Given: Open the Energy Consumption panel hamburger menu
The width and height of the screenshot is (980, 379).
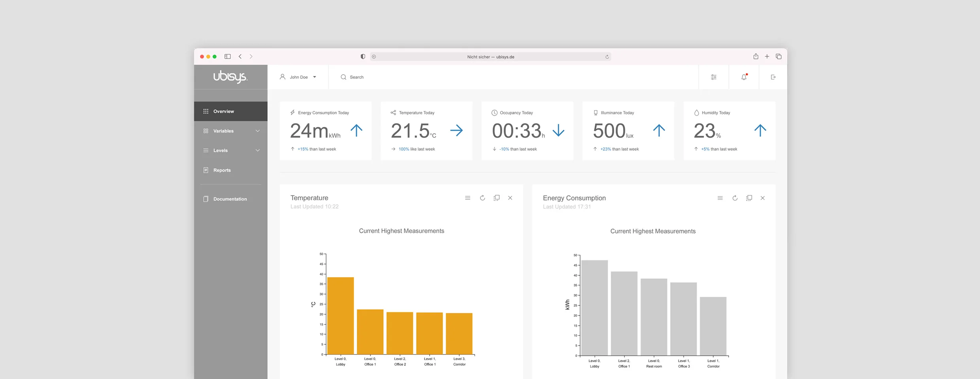Looking at the screenshot, I should [x=720, y=198].
